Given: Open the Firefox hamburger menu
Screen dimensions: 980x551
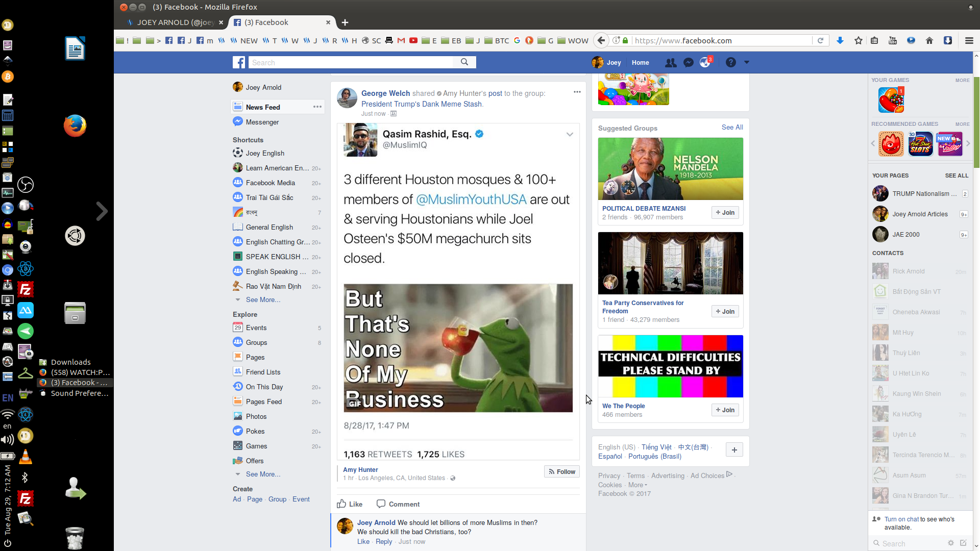Looking at the screenshot, I should click(x=969, y=41).
